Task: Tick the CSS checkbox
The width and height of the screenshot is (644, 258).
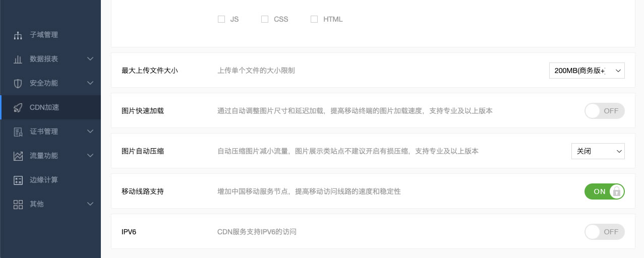Action: (x=265, y=19)
